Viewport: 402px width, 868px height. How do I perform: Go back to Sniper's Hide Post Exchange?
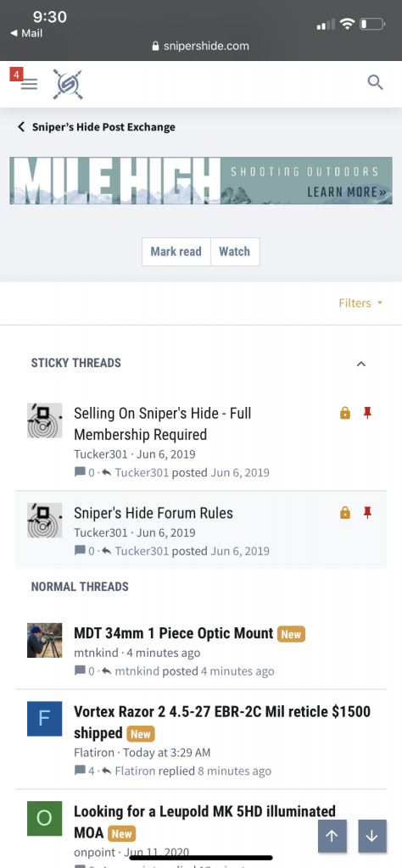pos(97,127)
